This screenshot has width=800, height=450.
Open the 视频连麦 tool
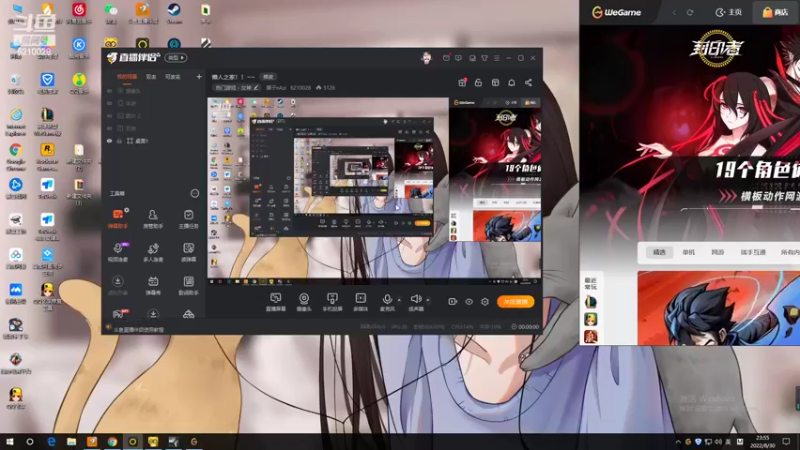click(118, 252)
